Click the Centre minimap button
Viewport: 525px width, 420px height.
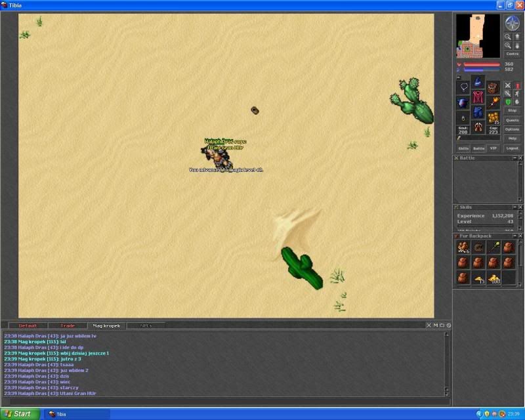click(513, 54)
